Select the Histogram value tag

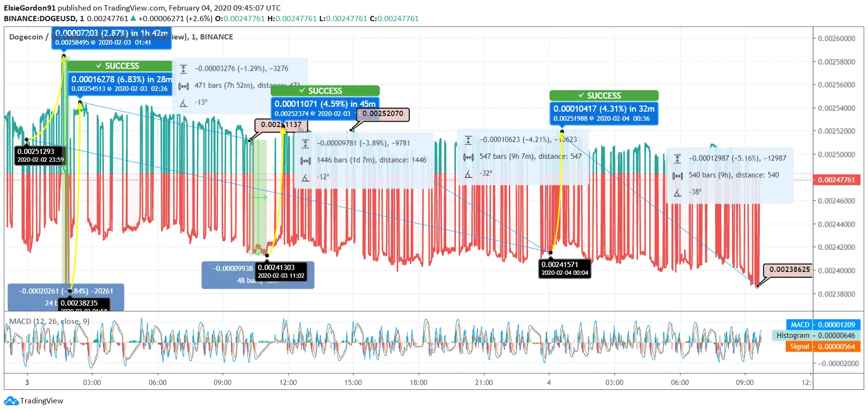point(816,335)
